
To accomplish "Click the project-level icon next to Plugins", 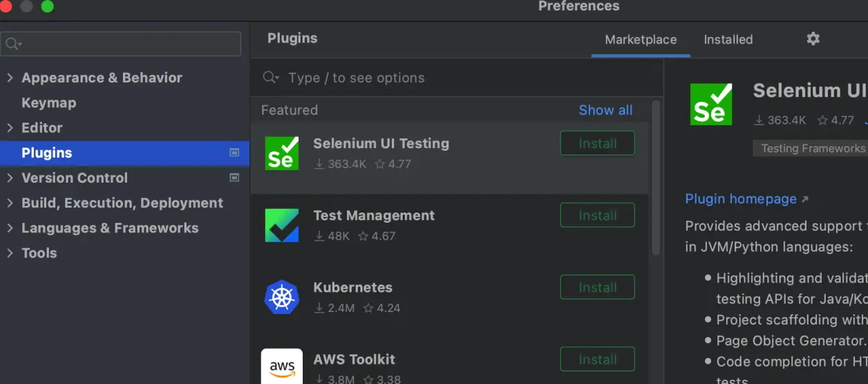I will click(234, 153).
